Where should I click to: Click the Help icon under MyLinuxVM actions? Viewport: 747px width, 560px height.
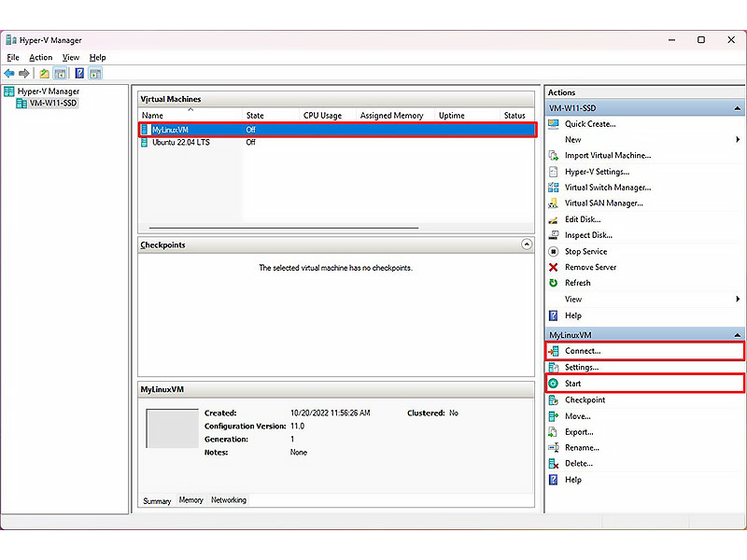(x=553, y=480)
